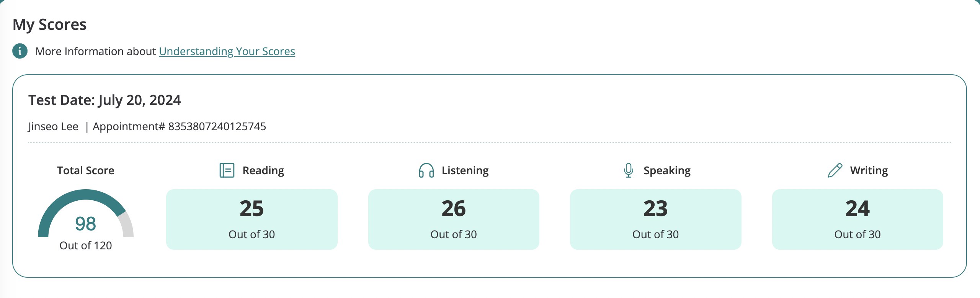Click the Speaking microphone icon
Image resolution: width=980 pixels, height=298 pixels.
coord(629,170)
